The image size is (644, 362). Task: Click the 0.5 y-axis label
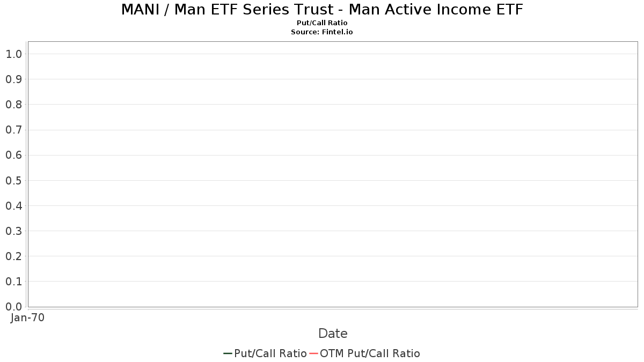pos(13,180)
